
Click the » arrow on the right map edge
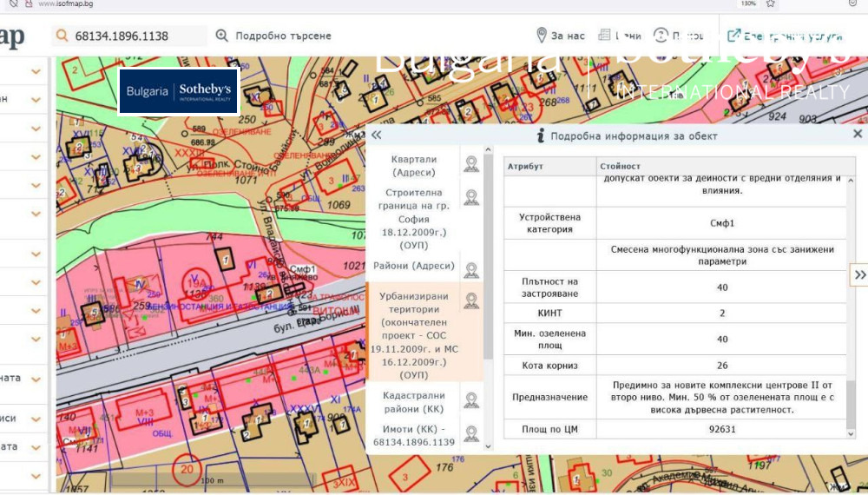click(859, 274)
